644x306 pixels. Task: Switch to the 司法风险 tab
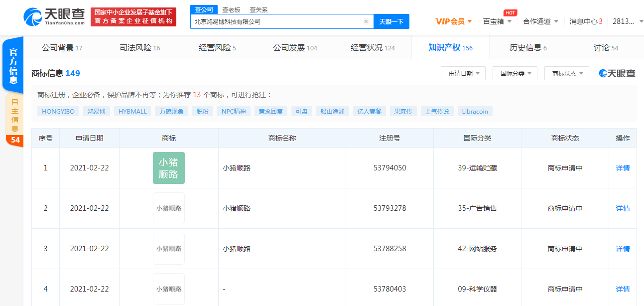139,48
